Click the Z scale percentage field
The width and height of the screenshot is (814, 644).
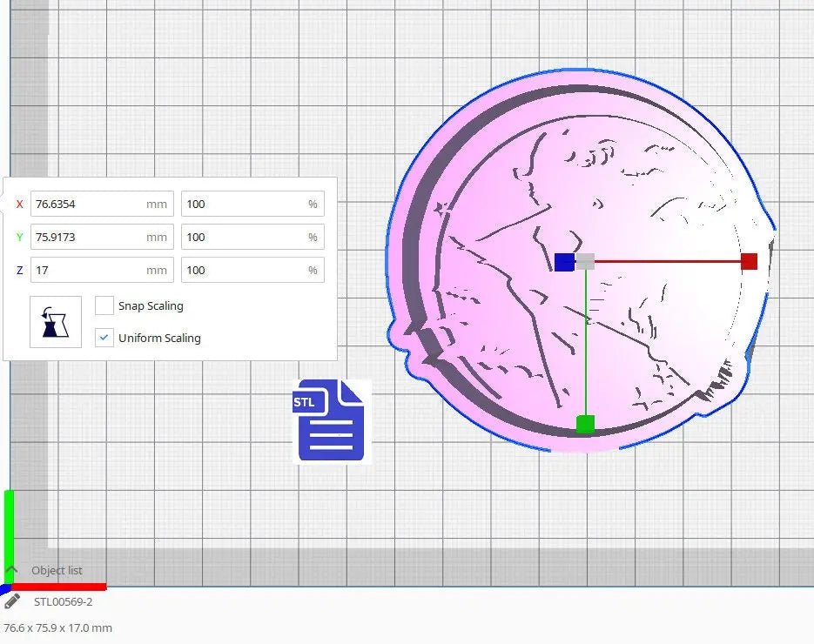[244, 270]
